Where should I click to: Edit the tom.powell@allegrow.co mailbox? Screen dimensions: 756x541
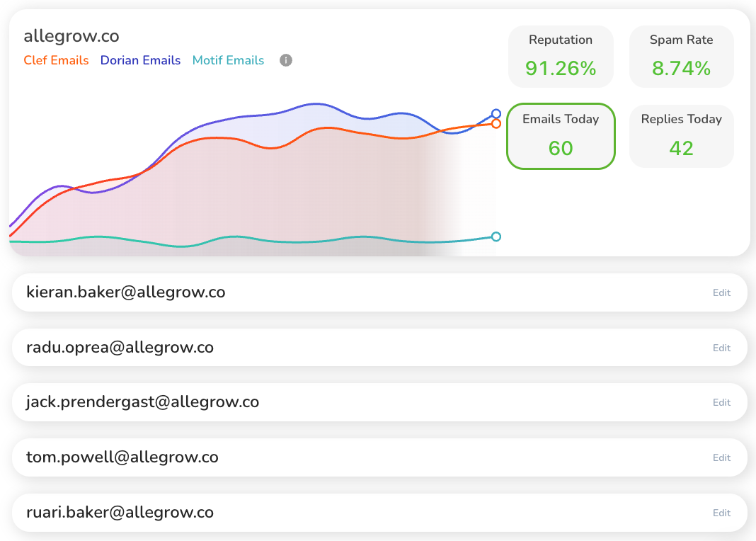click(x=721, y=457)
